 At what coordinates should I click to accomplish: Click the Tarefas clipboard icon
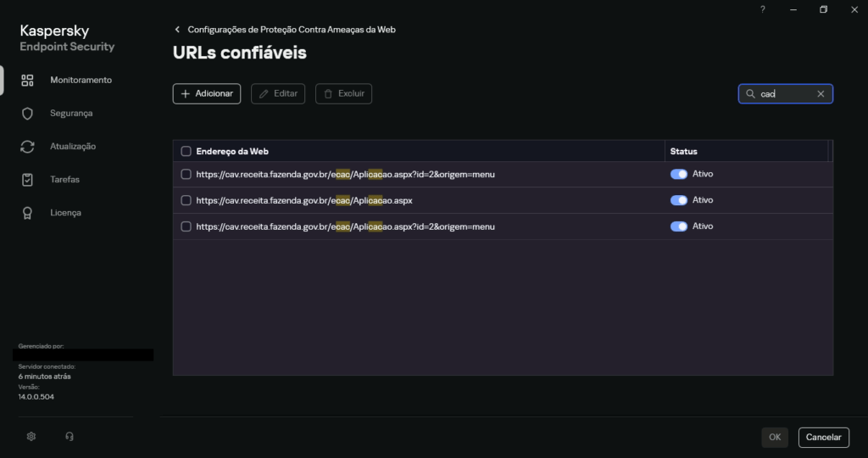tap(27, 180)
